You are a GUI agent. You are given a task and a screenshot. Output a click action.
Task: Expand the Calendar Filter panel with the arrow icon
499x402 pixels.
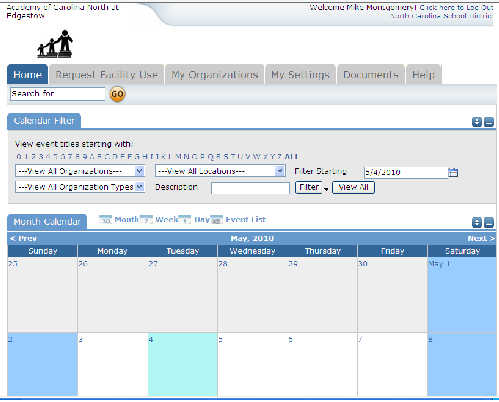click(x=477, y=122)
